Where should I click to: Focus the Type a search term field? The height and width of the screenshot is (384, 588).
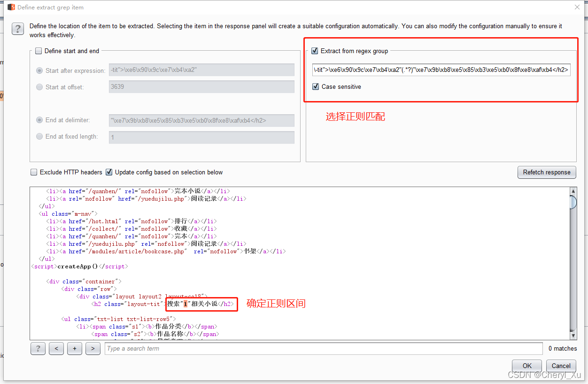coord(324,348)
